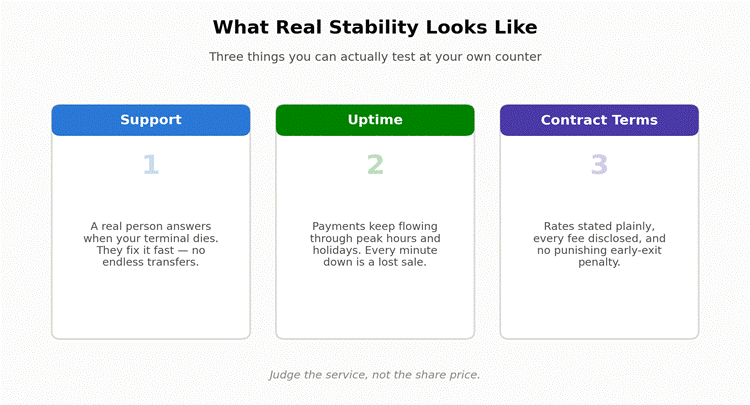This screenshot has height=405, width=750.
Task: Click the faded purple number 3
Action: click(x=599, y=164)
